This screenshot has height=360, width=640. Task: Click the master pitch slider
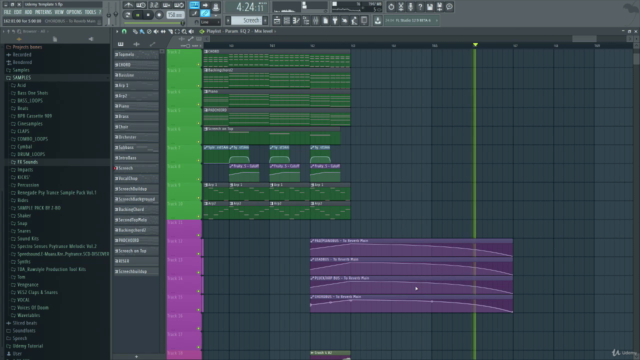[x=116, y=14]
